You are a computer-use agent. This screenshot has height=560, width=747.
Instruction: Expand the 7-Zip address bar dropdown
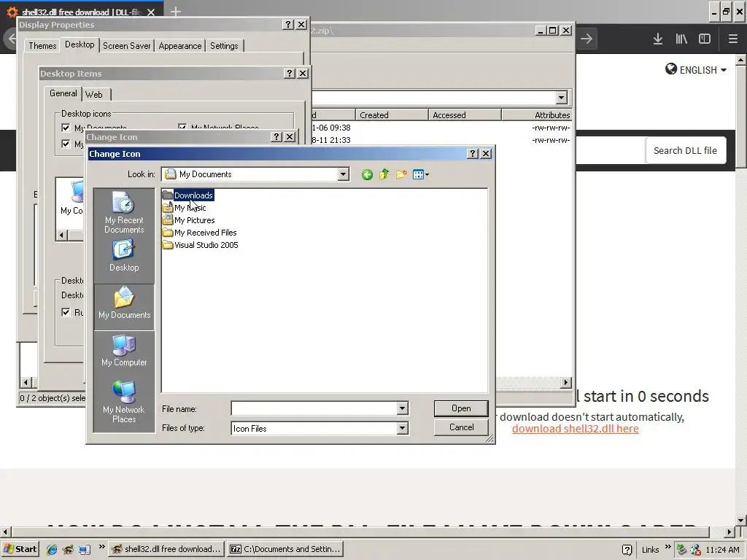click(561, 98)
